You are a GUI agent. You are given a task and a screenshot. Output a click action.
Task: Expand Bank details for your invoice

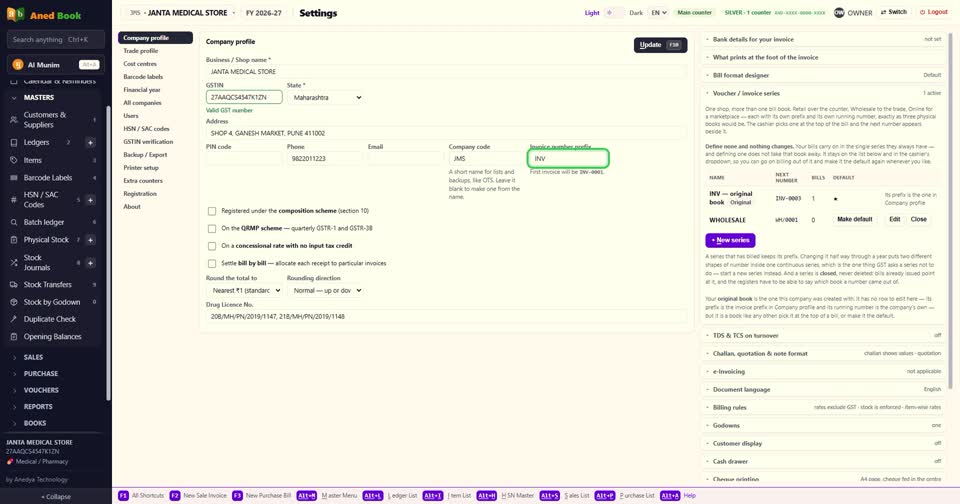(x=823, y=39)
